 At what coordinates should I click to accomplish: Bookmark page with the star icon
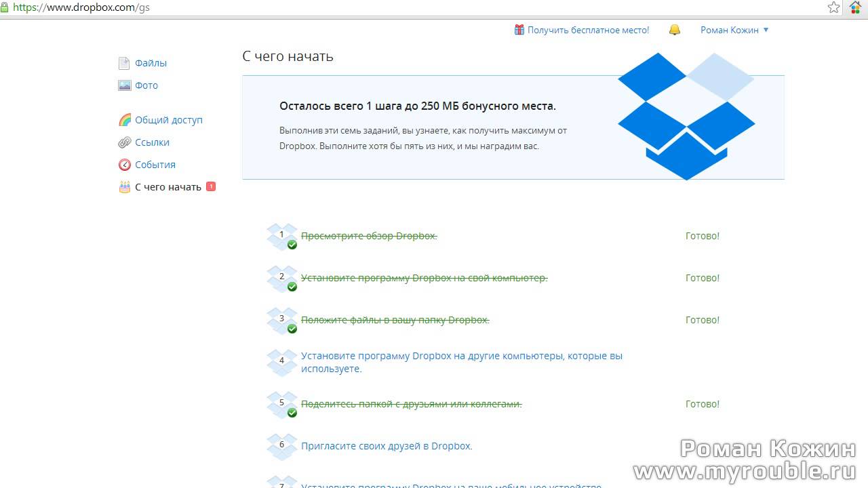(x=834, y=7)
